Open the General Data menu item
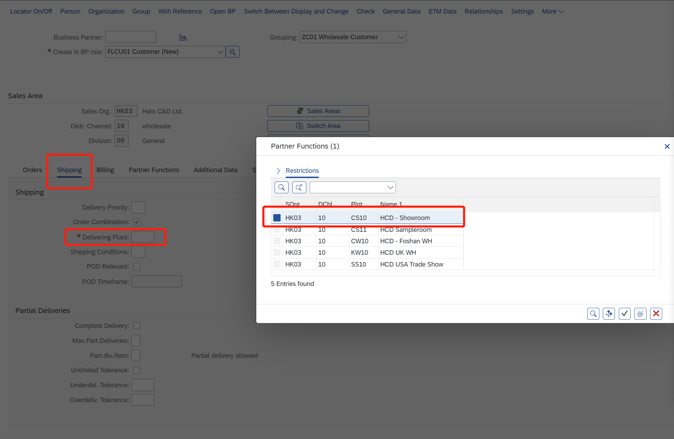Viewport: 674px width, 439px height. (x=401, y=12)
